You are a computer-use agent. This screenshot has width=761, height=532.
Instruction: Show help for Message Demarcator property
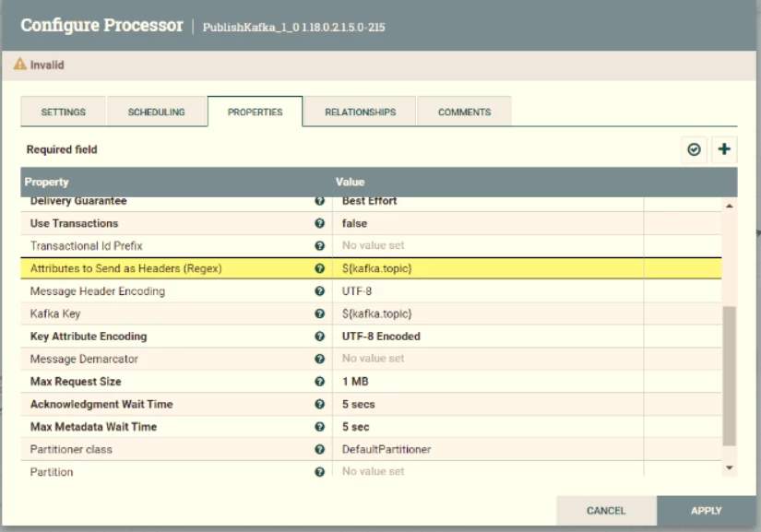click(x=319, y=359)
